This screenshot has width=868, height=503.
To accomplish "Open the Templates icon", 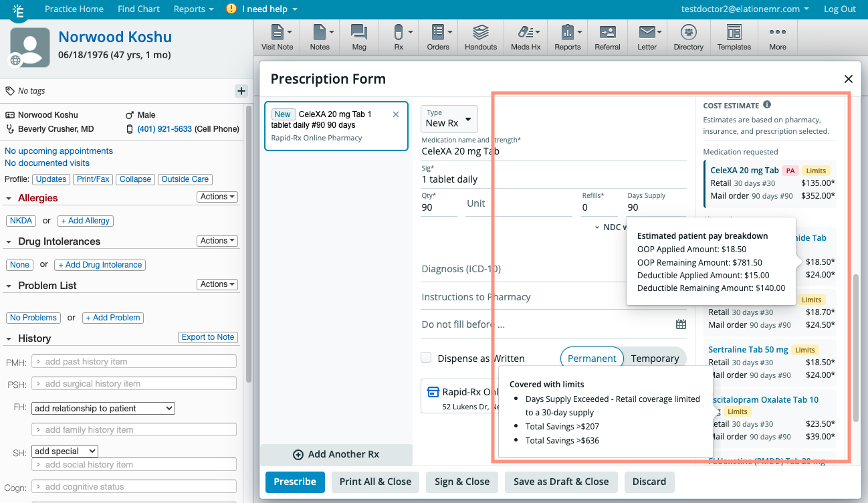I will click(734, 37).
